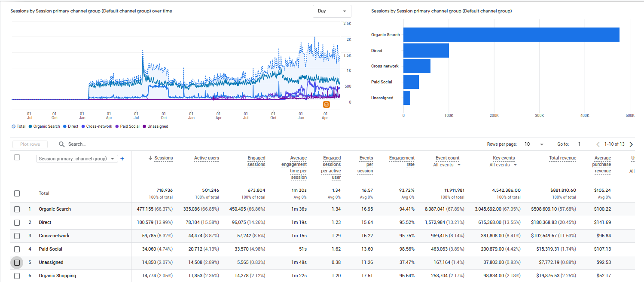Click Cross-network active users 44,474 cell

pos(201,236)
